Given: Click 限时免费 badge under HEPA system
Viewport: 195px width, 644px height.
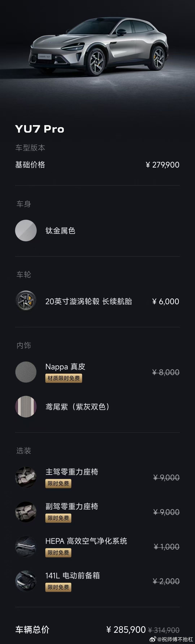Looking at the screenshot, I should (x=58, y=553).
